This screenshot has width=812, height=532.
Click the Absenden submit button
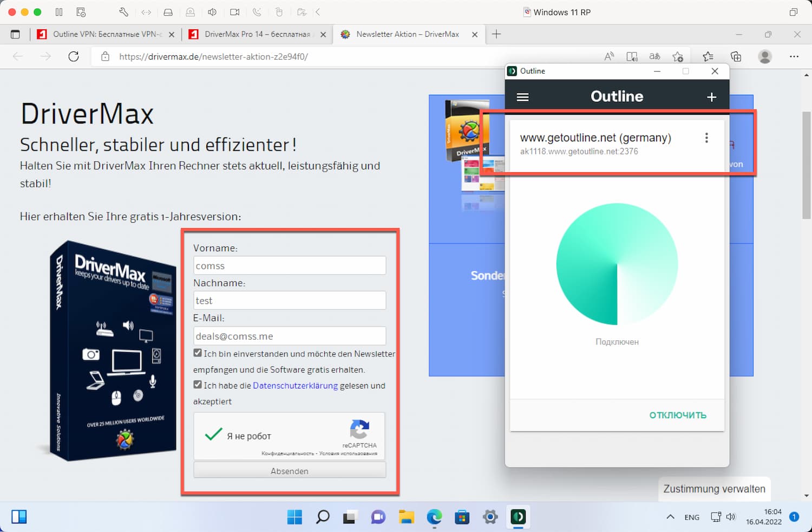click(x=290, y=471)
